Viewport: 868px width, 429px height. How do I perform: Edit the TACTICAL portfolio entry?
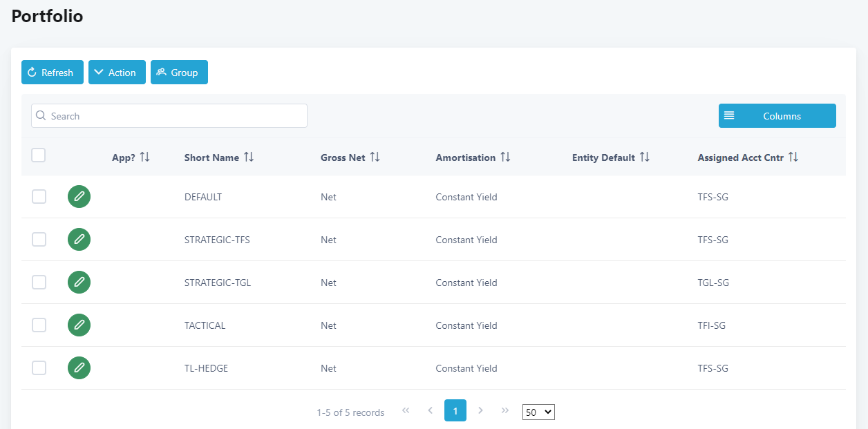click(79, 325)
